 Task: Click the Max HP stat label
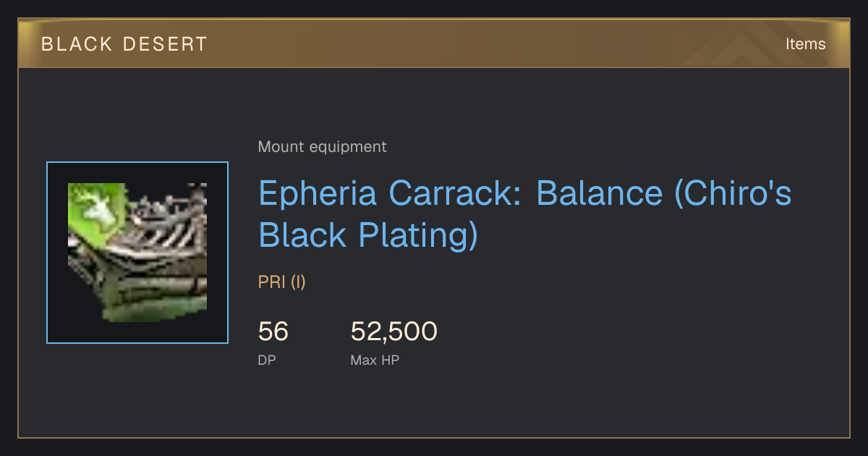375,360
